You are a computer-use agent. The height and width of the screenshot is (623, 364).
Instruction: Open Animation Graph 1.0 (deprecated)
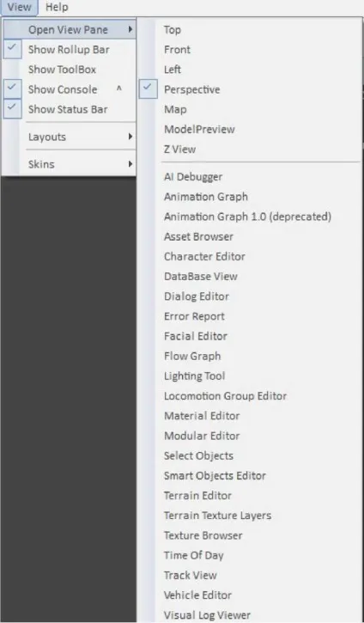click(x=250, y=217)
